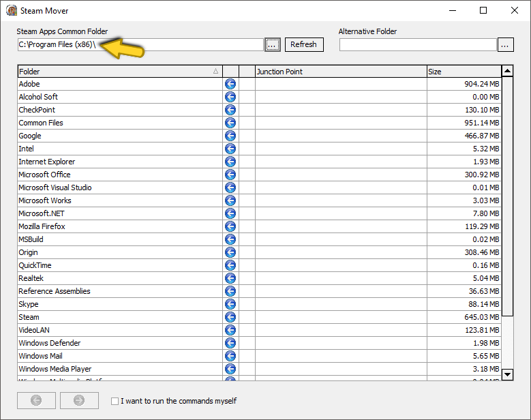This screenshot has height=420, width=531.
Task: Browse for the Alternative Folder
Action: [505, 45]
